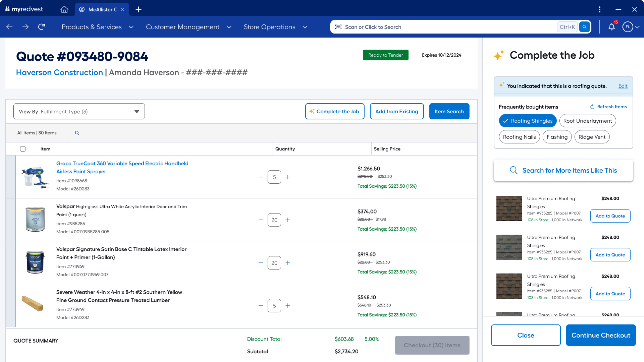Open the View By Fulfillment Type dropdown
The image size is (644, 362).
(x=79, y=111)
